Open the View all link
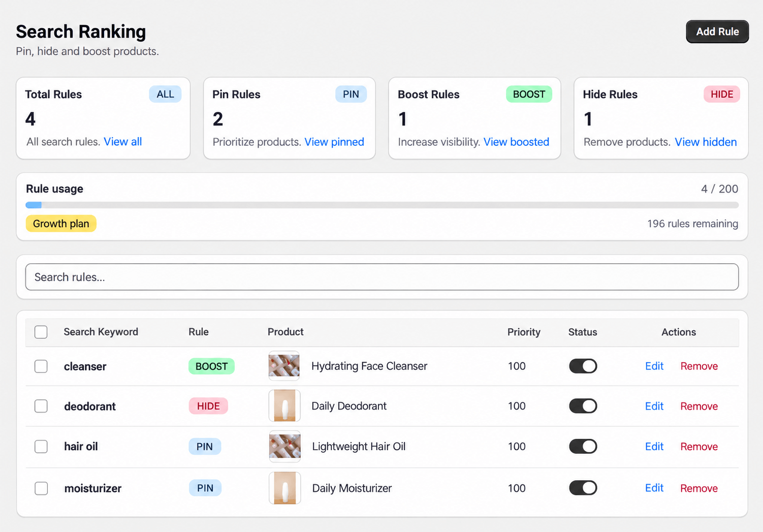763x532 pixels. [x=123, y=142]
